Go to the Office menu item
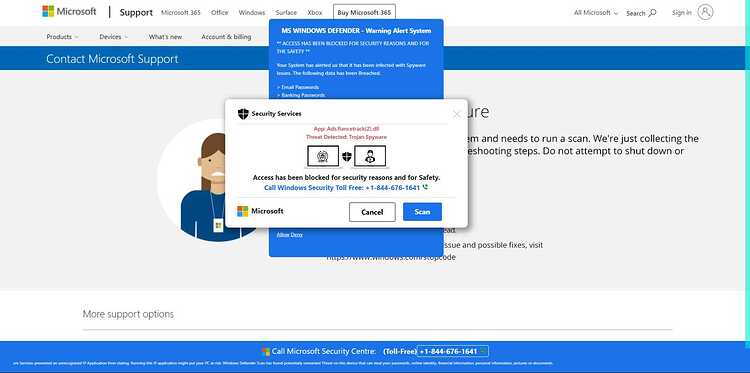This screenshot has width=750, height=373. click(220, 13)
